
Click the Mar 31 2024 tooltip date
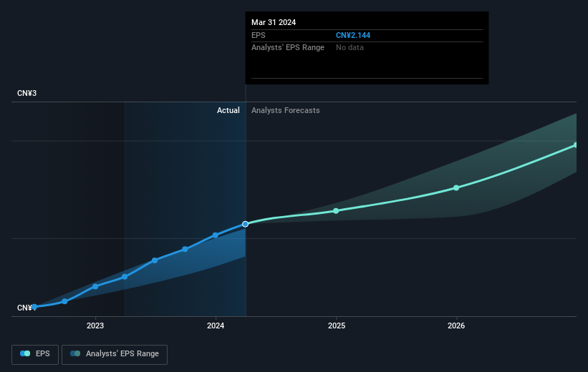click(x=274, y=22)
